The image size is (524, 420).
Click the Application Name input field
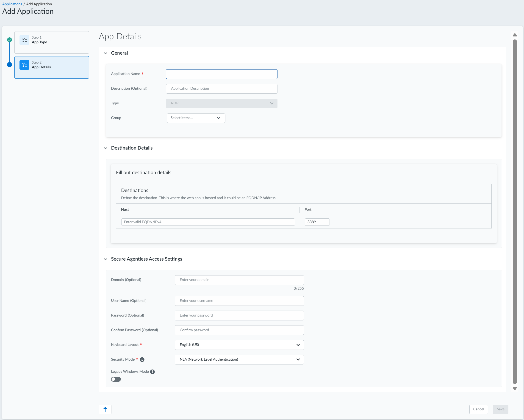point(222,74)
